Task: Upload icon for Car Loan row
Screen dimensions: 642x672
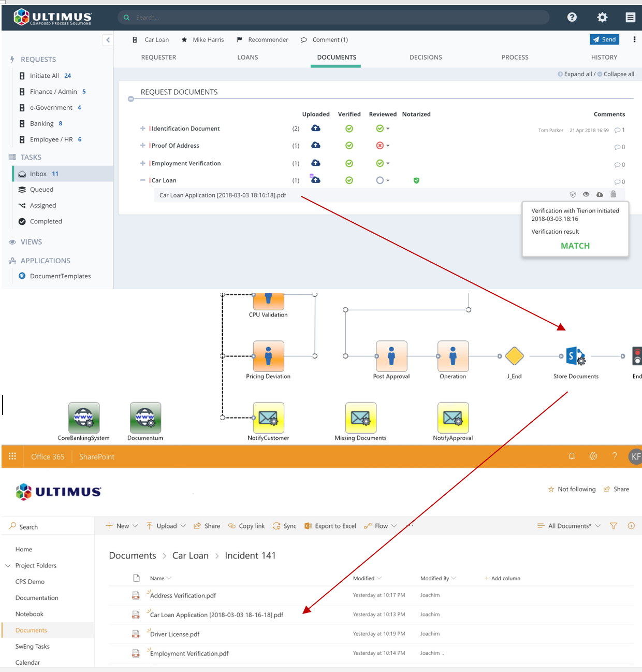Action: [315, 179]
